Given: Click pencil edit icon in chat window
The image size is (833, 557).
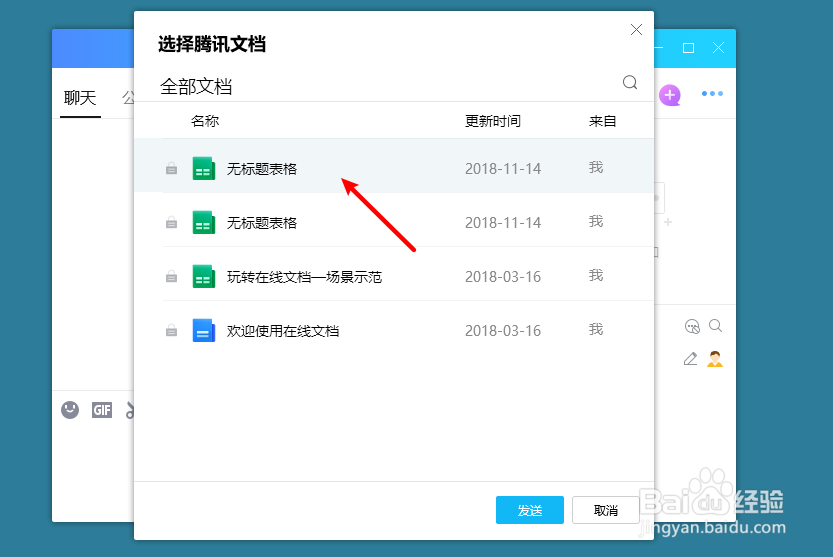Looking at the screenshot, I should click(690, 359).
